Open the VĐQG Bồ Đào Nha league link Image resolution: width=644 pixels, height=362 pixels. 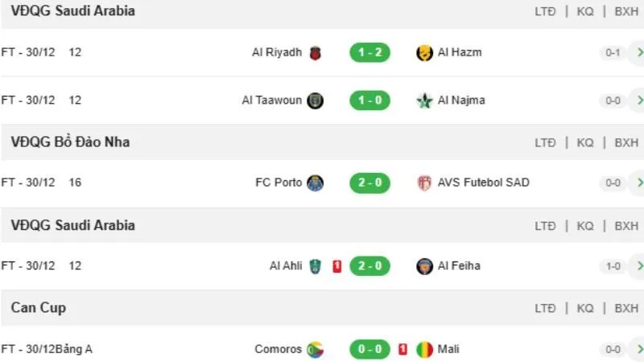[x=71, y=142]
